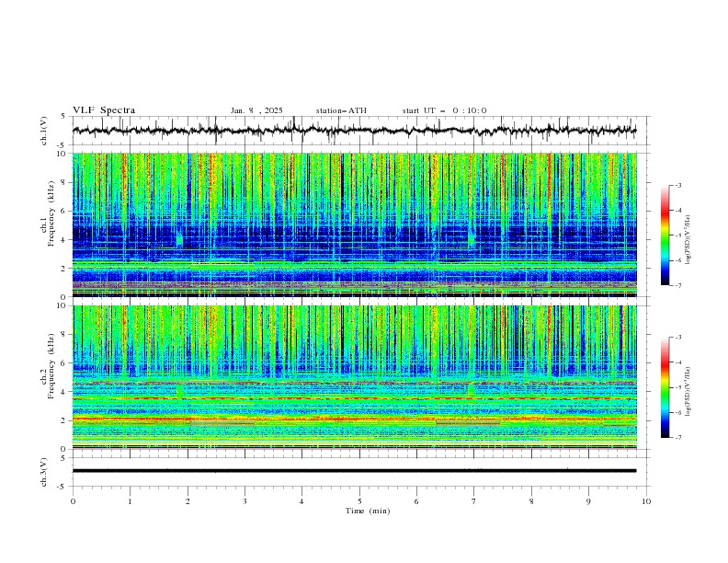Click time axis tick label "4"
This screenshot has height=563, width=728.
point(301,501)
